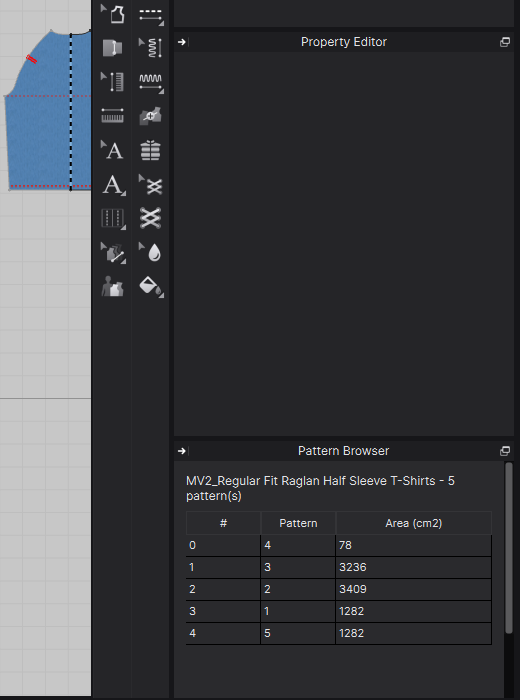Choose the Fold Arrangement tool

tap(112, 48)
